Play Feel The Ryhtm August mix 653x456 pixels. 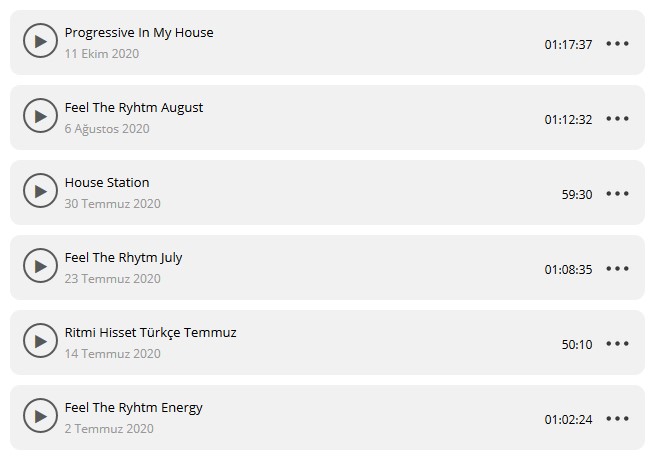tap(40, 117)
